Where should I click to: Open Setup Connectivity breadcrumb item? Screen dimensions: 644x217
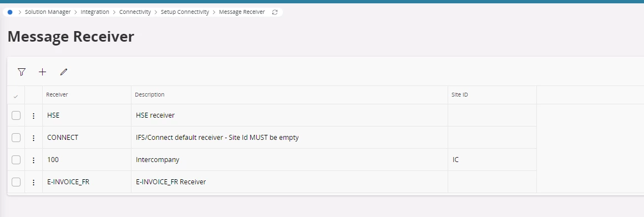[185, 12]
